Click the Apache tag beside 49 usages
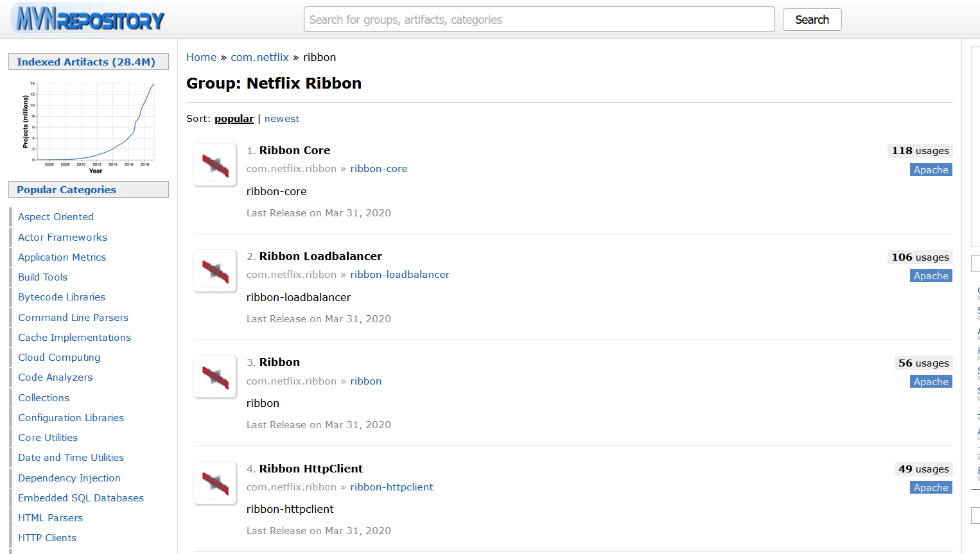Image resolution: width=980 pixels, height=554 pixels. point(931,487)
